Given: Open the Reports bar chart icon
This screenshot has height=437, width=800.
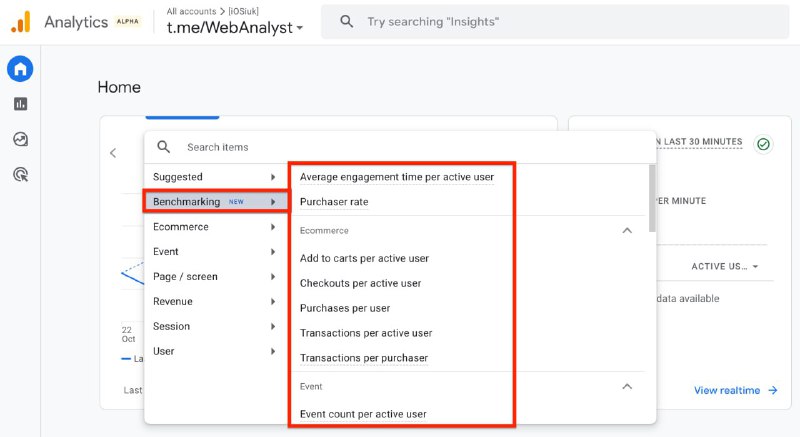Looking at the screenshot, I should (x=20, y=104).
